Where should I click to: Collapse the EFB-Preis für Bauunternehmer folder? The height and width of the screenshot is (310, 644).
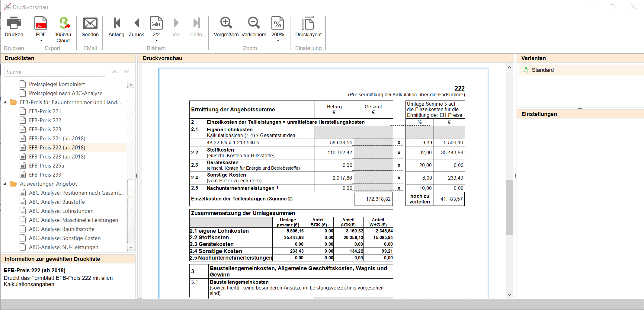(x=5, y=102)
